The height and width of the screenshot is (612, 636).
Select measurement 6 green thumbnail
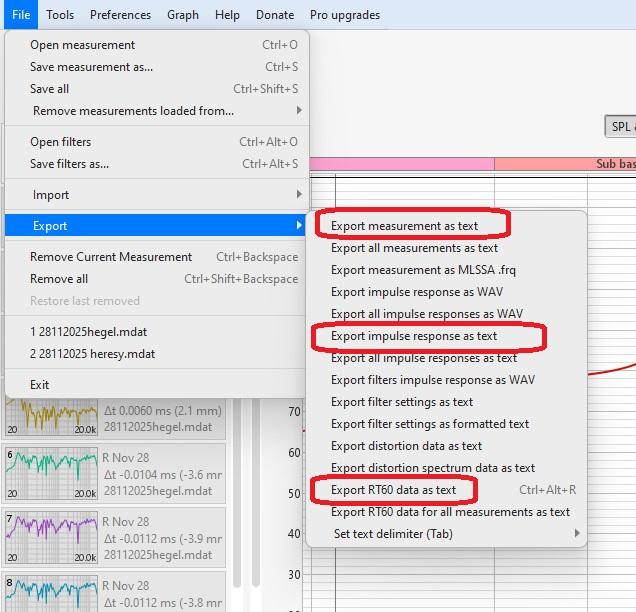pyautogui.click(x=50, y=473)
